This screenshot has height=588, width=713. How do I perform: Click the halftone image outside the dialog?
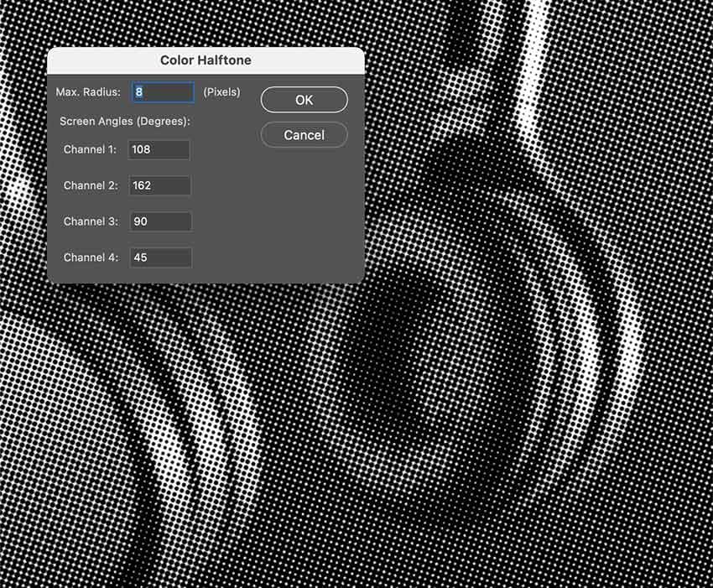tap(545, 419)
